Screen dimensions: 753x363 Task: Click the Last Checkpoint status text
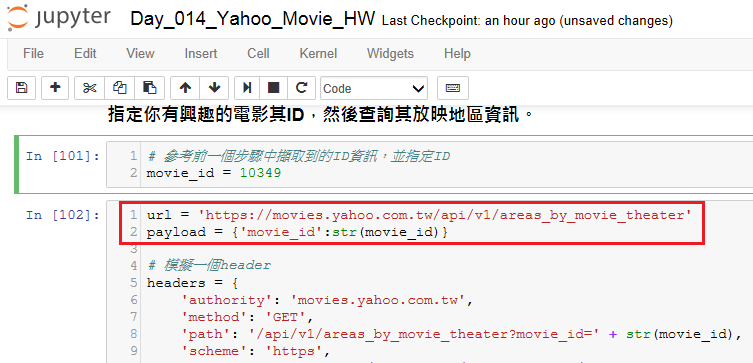click(527, 21)
